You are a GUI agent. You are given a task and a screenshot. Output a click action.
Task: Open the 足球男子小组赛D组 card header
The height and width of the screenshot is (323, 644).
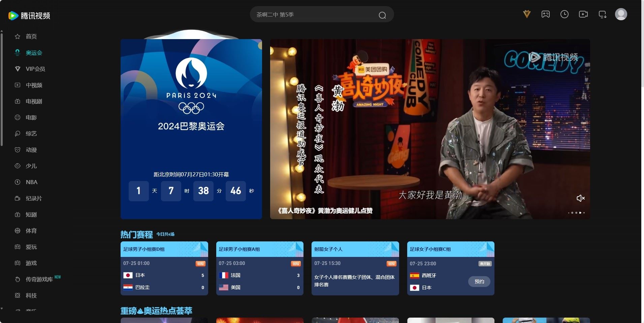point(164,249)
